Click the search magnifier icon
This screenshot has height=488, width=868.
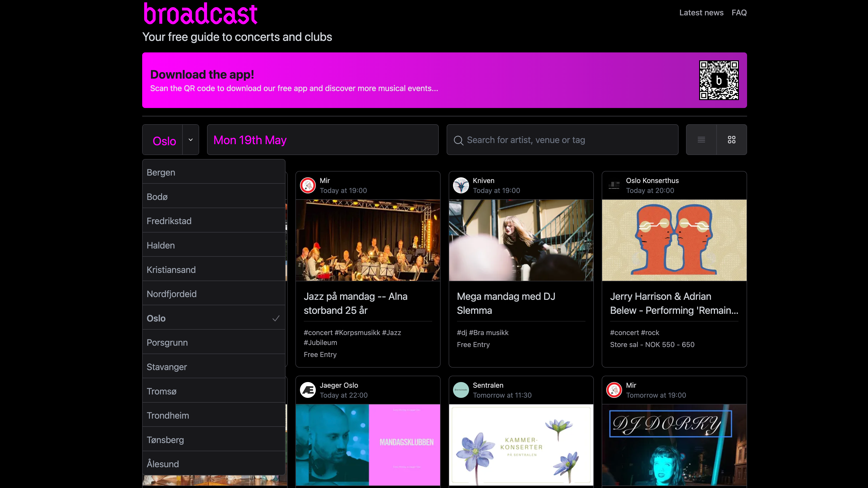point(458,141)
